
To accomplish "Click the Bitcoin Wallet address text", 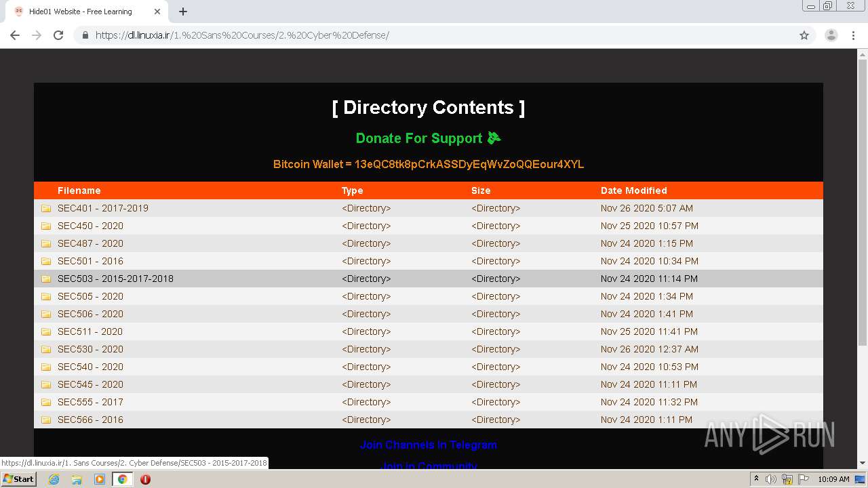I will tap(469, 164).
